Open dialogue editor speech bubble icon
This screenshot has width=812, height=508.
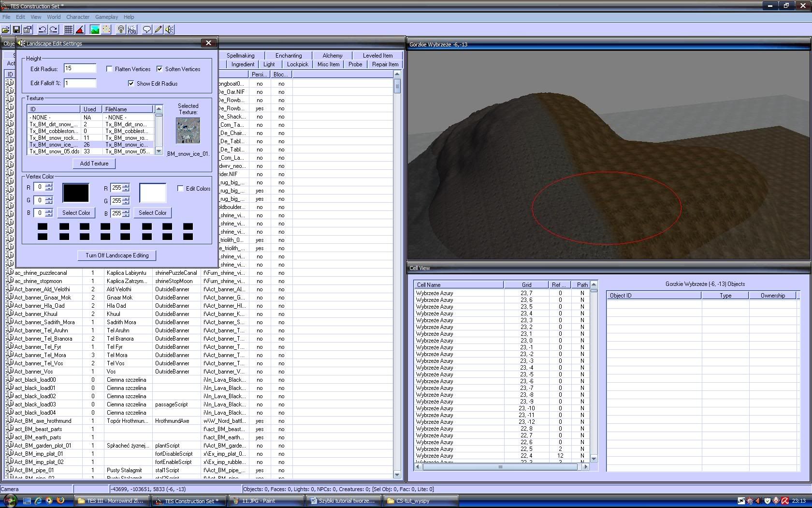click(147, 30)
